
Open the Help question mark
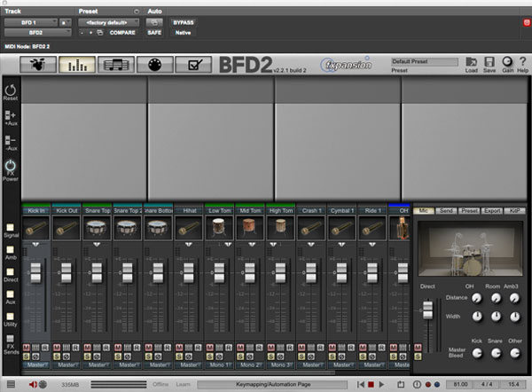522,65
